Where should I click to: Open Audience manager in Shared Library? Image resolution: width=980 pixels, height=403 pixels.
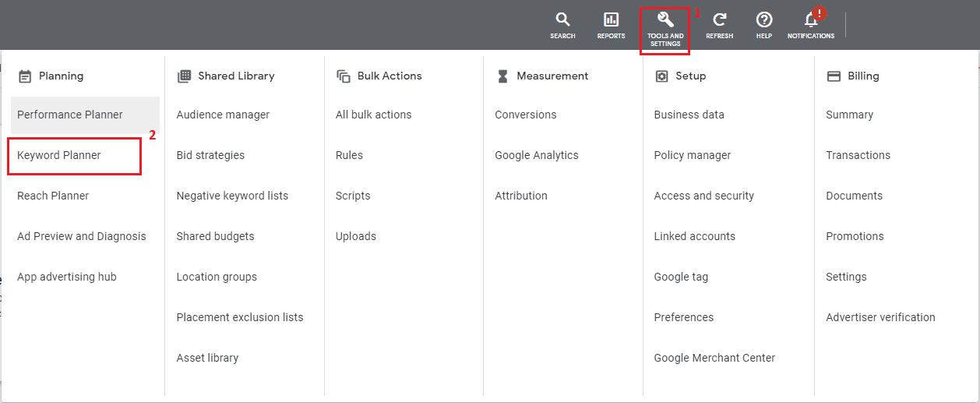[223, 115]
